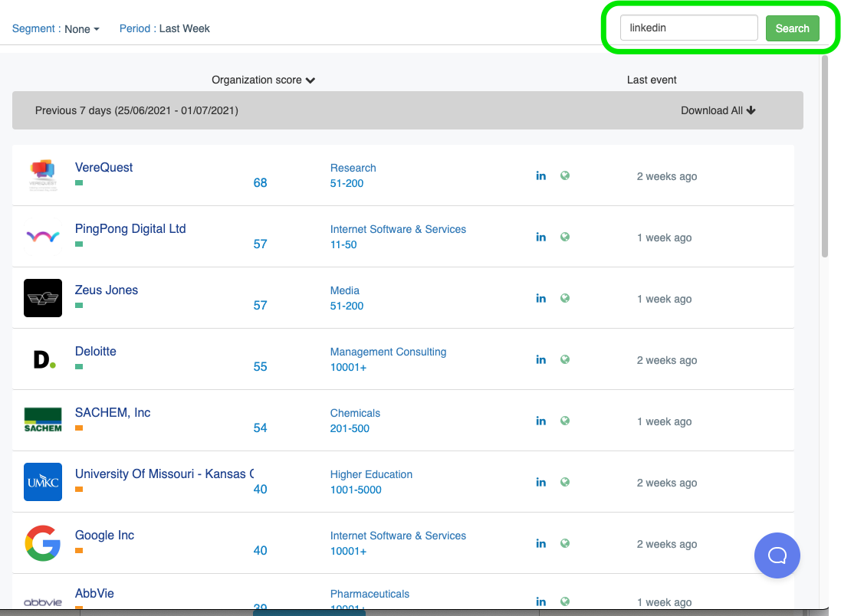Open the SACHEM, Inc organization link

click(x=113, y=413)
